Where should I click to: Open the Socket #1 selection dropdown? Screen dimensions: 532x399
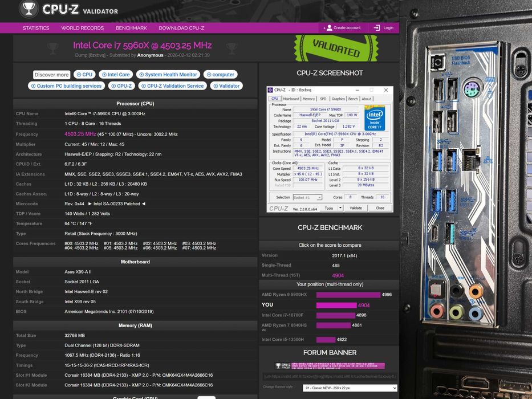307,197
